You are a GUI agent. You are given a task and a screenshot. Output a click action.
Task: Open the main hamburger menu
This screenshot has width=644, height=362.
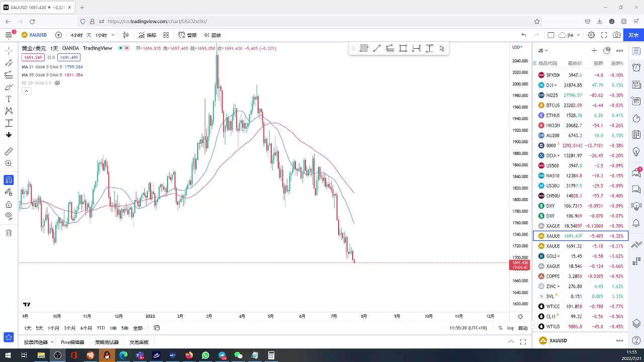click(9, 35)
